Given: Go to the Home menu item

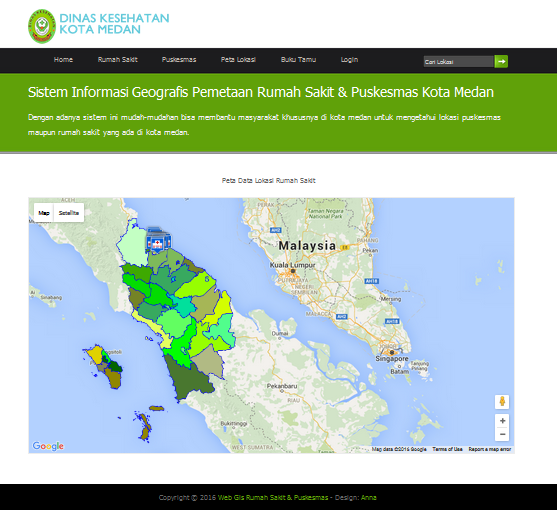Looking at the screenshot, I should pyautogui.click(x=63, y=60).
